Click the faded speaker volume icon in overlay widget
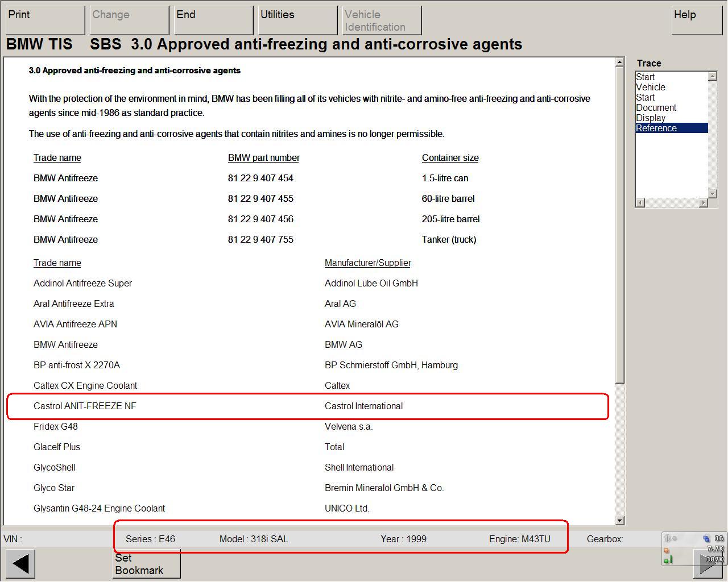This screenshot has width=728, height=582. tap(671, 538)
